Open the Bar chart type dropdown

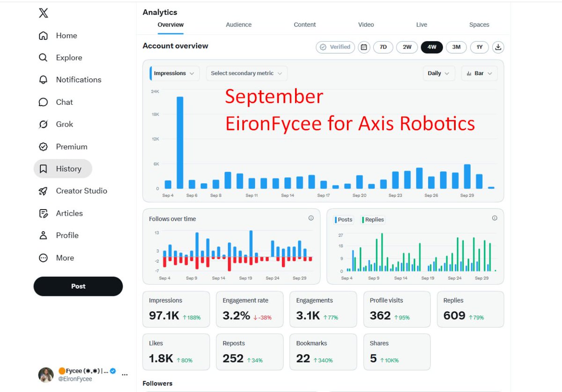click(480, 73)
